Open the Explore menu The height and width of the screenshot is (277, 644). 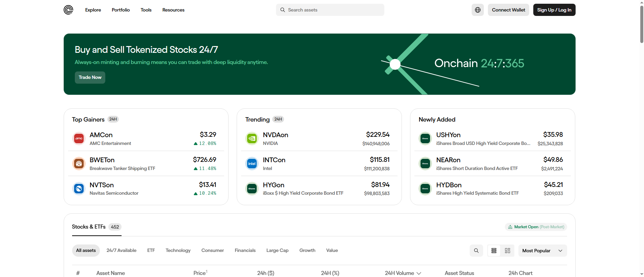[93, 10]
